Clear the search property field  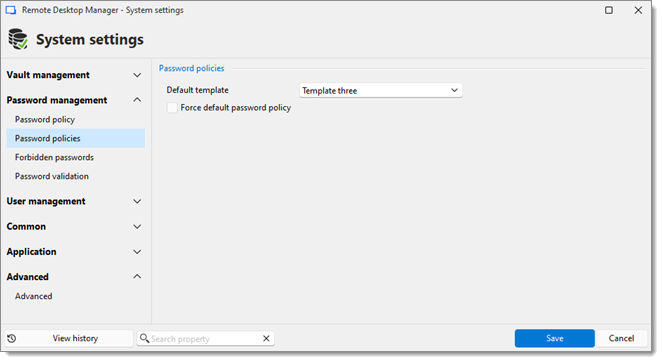(x=266, y=338)
